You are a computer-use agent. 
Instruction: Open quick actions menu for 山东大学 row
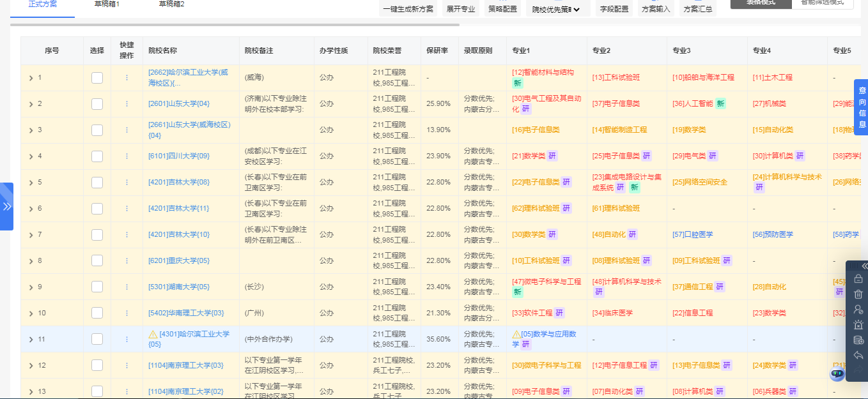point(127,103)
